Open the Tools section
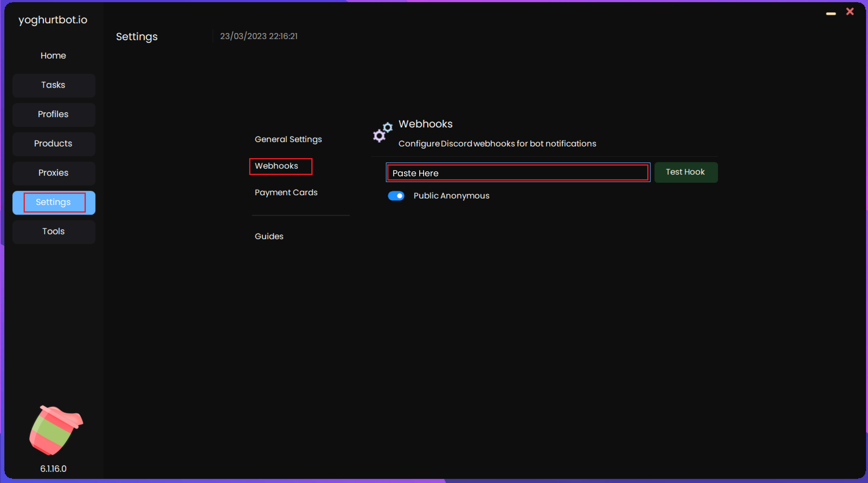868x483 pixels. (x=53, y=232)
